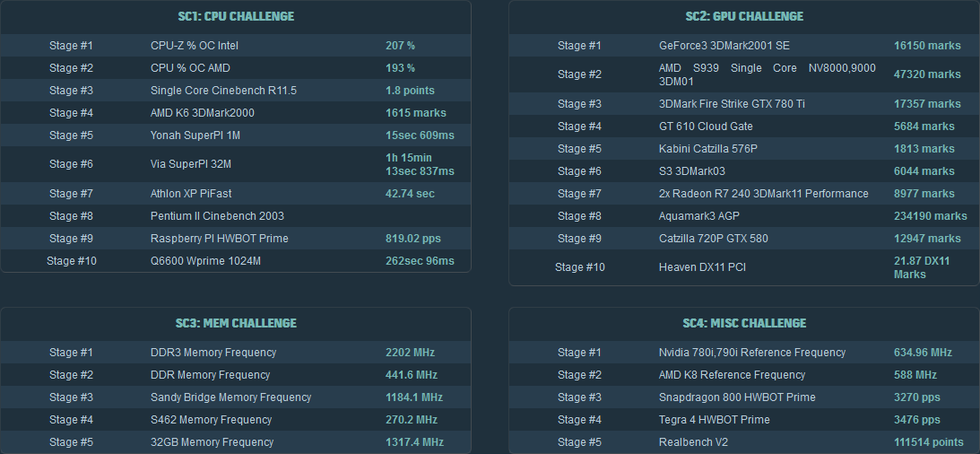
Task: Open the 42.74 sec PiFast result
Action: 410,194
